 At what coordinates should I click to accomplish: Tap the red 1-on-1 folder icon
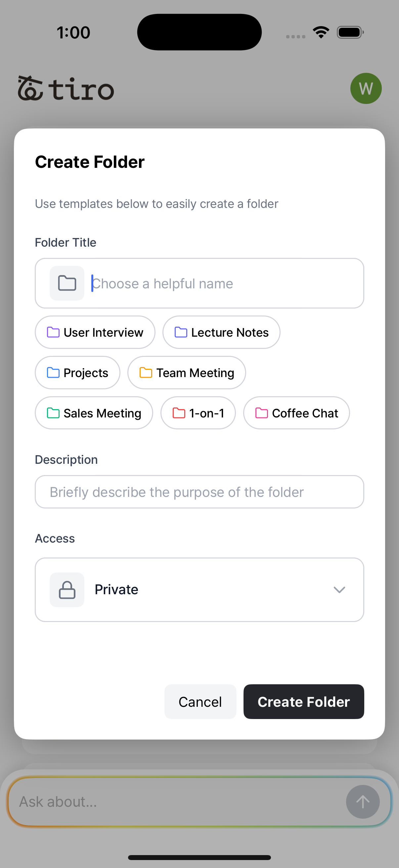pos(179,413)
